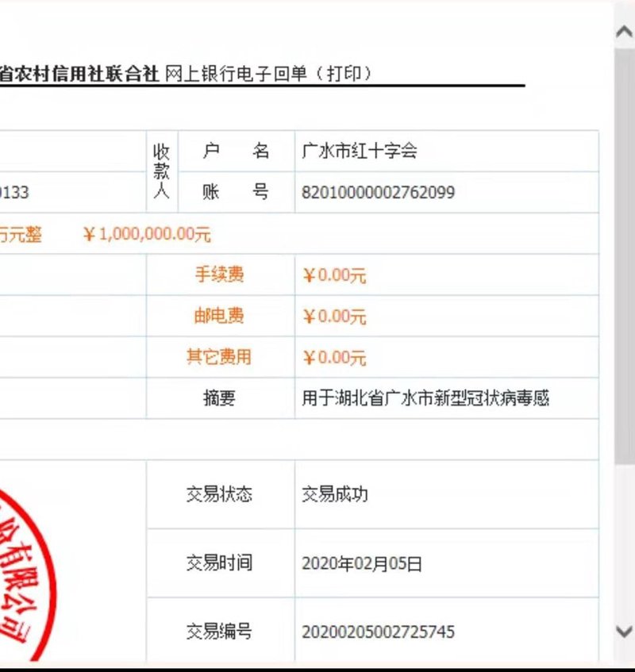Screen dimensions: 635x672
Task: Click the 其它费用 value ¥0.00元
Action: click(334, 358)
